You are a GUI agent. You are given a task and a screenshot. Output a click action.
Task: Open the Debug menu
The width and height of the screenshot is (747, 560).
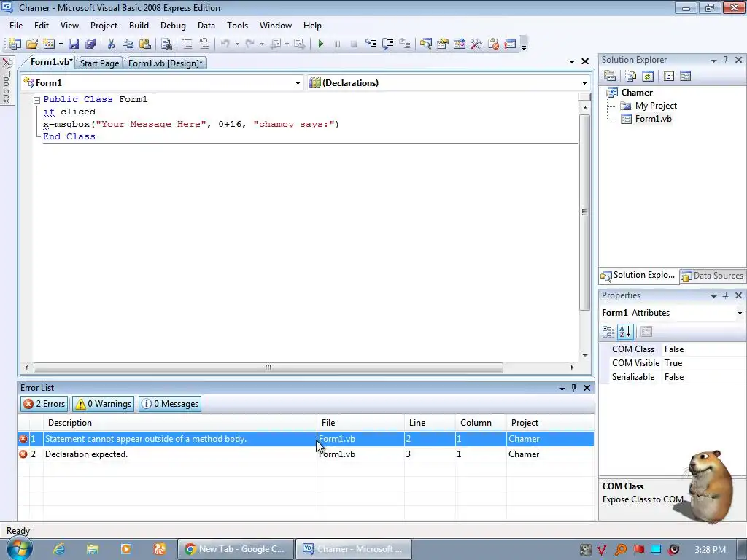(173, 26)
